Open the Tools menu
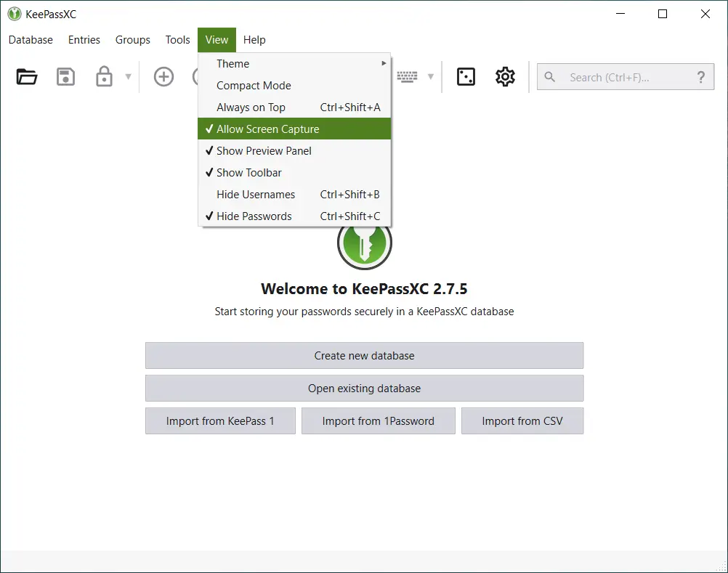 177,40
